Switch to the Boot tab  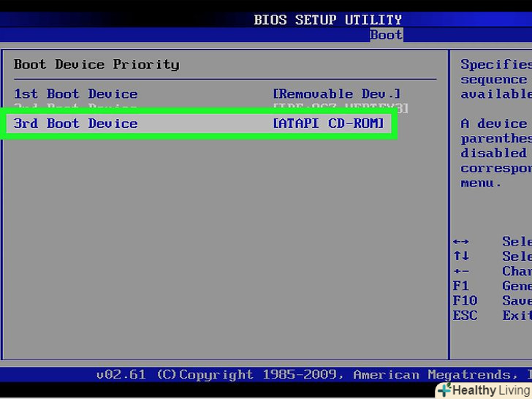point(386,34)
